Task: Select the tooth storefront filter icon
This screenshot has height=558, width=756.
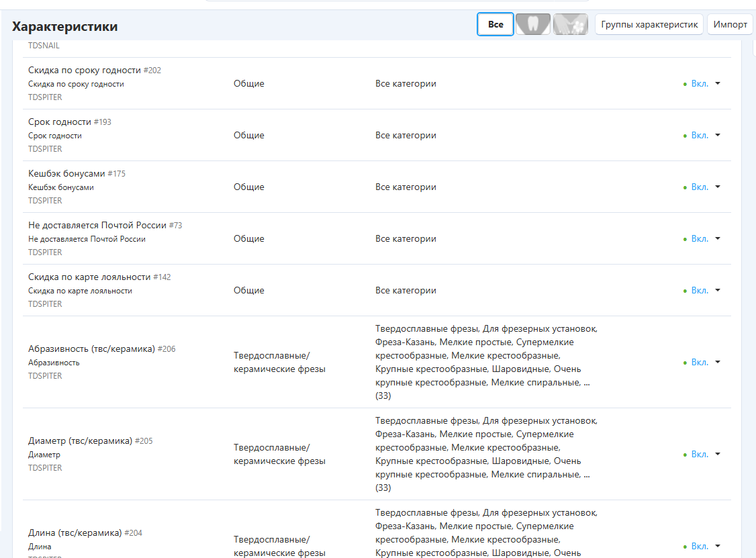Action: (533, 25)
